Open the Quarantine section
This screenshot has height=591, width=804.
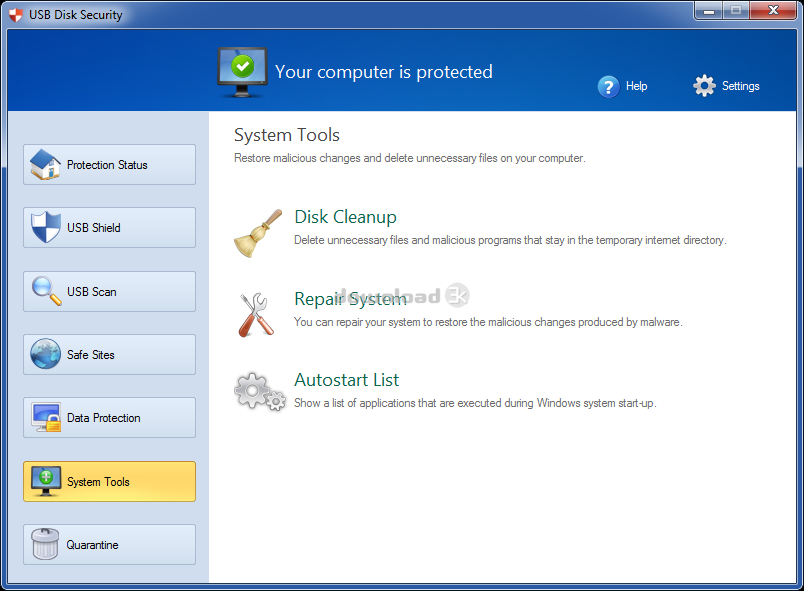click(x=109, y=544)
